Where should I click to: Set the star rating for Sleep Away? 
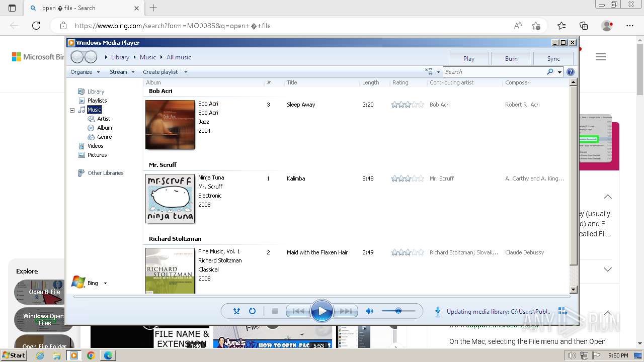click(408, 105)
